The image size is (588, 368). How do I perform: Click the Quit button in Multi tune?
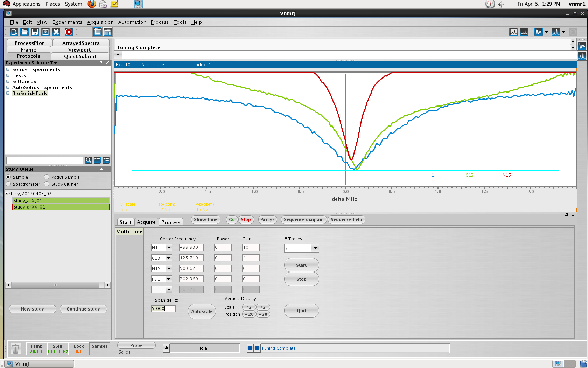point(301,311)
